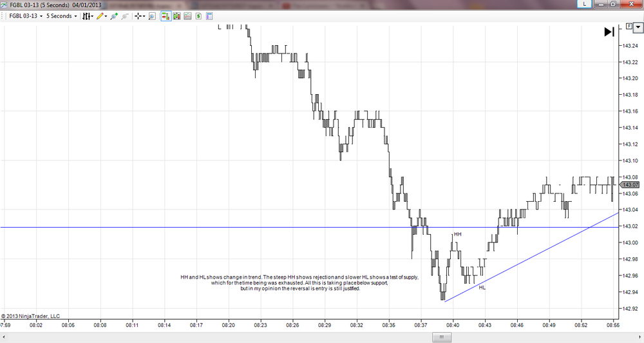The width and height of the screenshot is (644, 343).
Task: Open the FGBL 03-13 instrument dropdown
Action: 26,16
